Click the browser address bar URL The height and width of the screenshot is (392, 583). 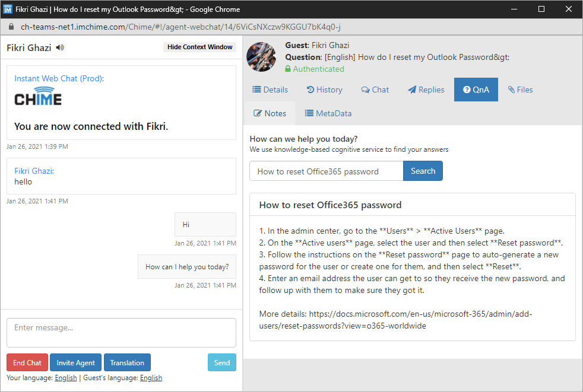(180, 27)
